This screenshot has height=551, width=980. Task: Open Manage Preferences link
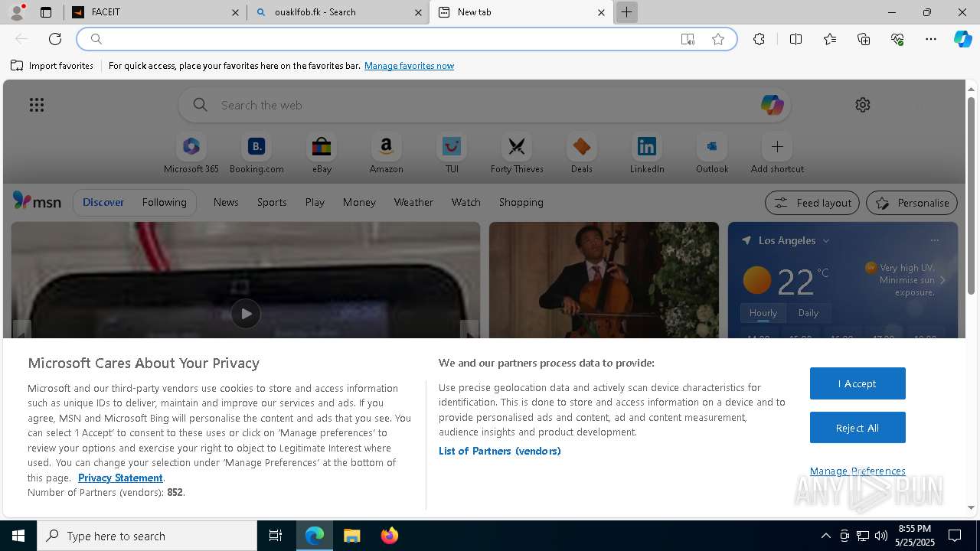click(857, 471)
